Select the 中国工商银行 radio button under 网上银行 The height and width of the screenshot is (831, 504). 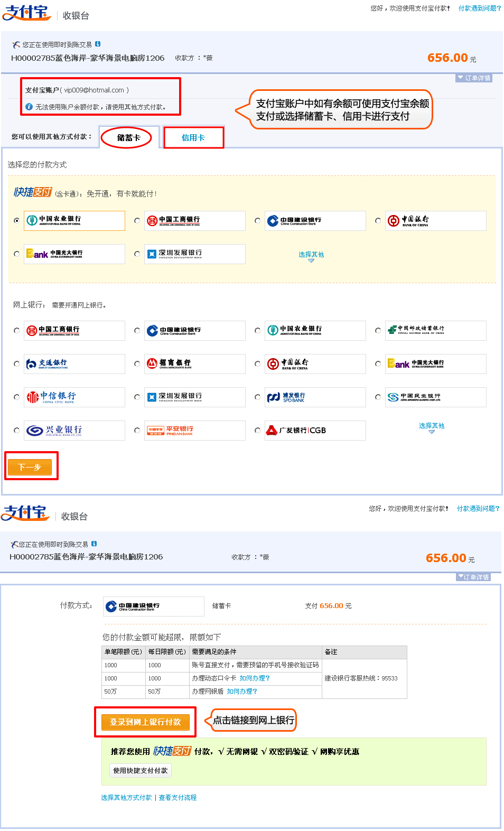pyautogui.click(x=17, y=331)
